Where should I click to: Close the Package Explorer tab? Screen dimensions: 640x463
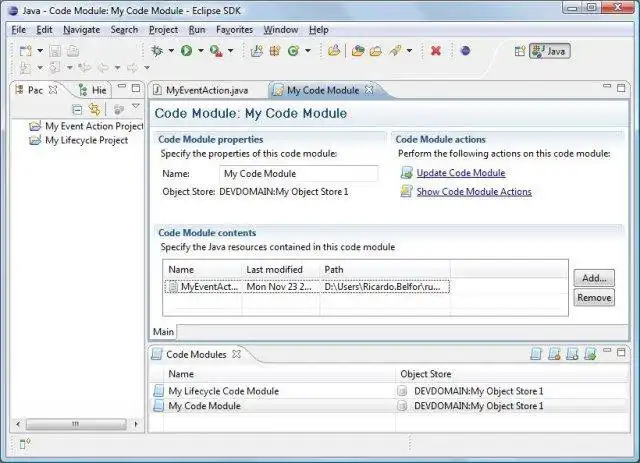pyautogui.click(x=53, y=90)
